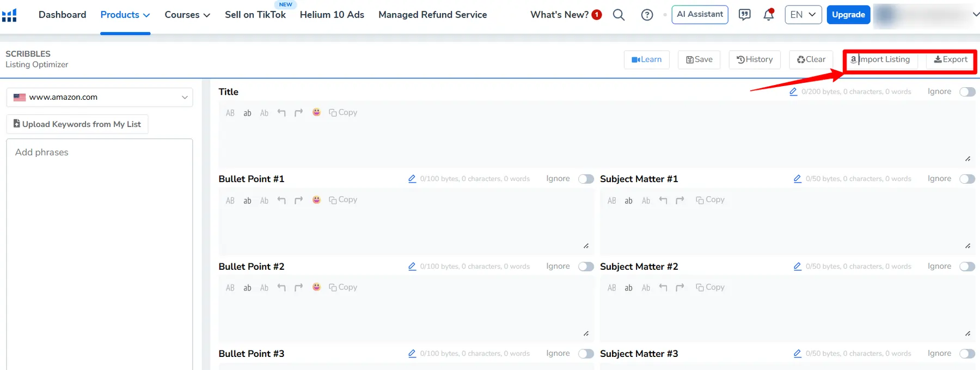Open the help question mark icon

pyautogui.click(x=647, y=15)
